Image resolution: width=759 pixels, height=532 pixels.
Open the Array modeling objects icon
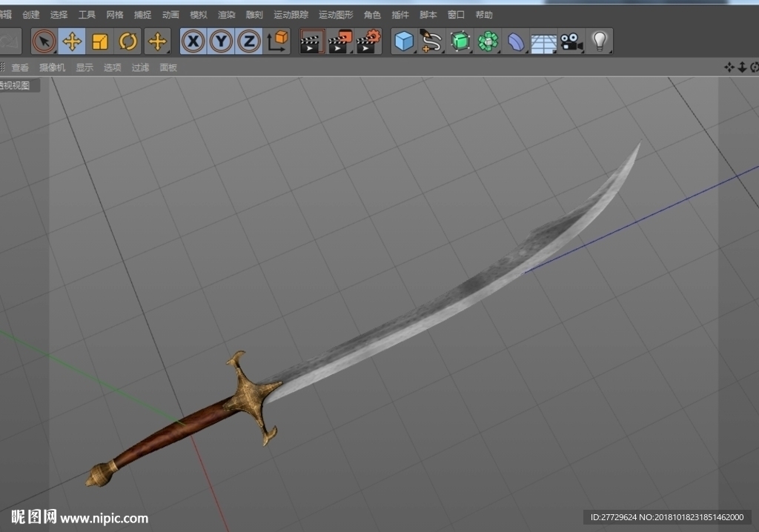pos(488,41)
